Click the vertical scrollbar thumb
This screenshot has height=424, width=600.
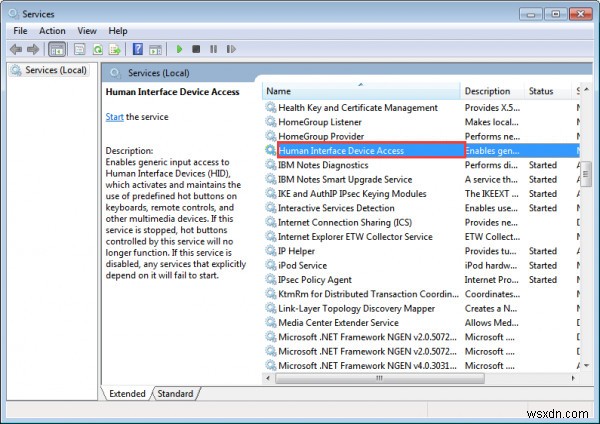pyautogui.click(x=586, y=174)
